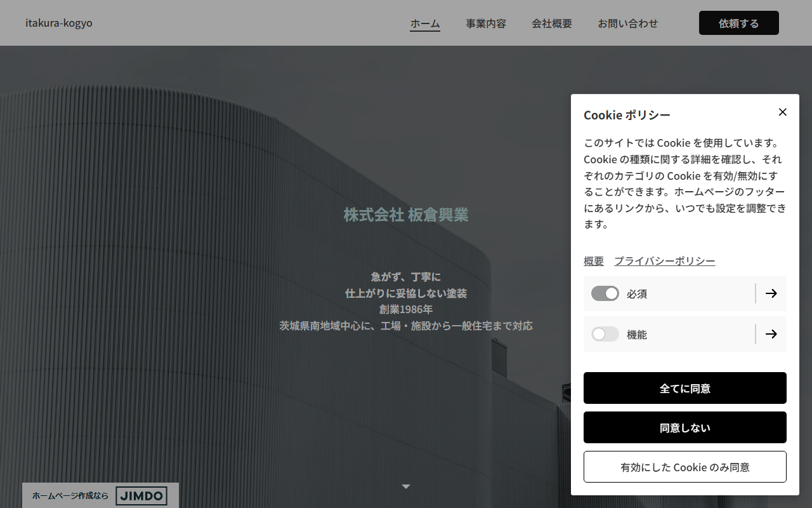Image resolution: width=812 pixels, height=508 pixels.
Task: Close the Cookie policy dialog
Action: tap(782, 112)
